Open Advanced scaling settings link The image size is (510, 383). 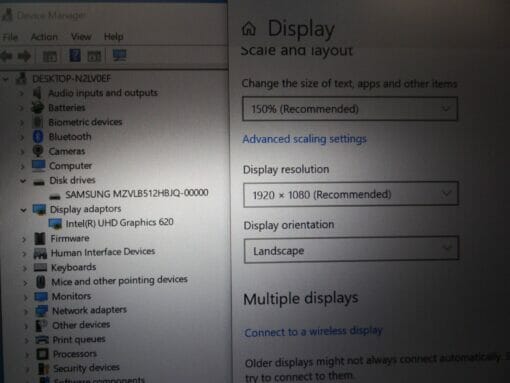pos(304,139)
